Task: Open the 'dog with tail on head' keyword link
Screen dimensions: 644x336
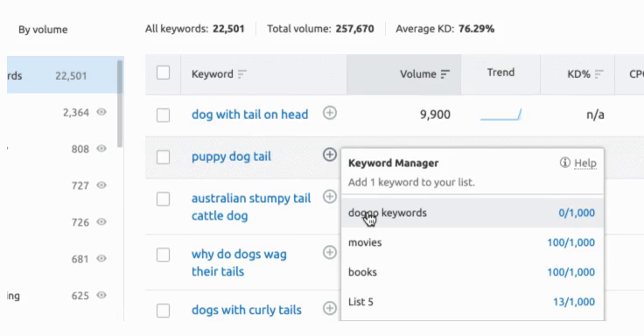Action: [x=249, y=115]
